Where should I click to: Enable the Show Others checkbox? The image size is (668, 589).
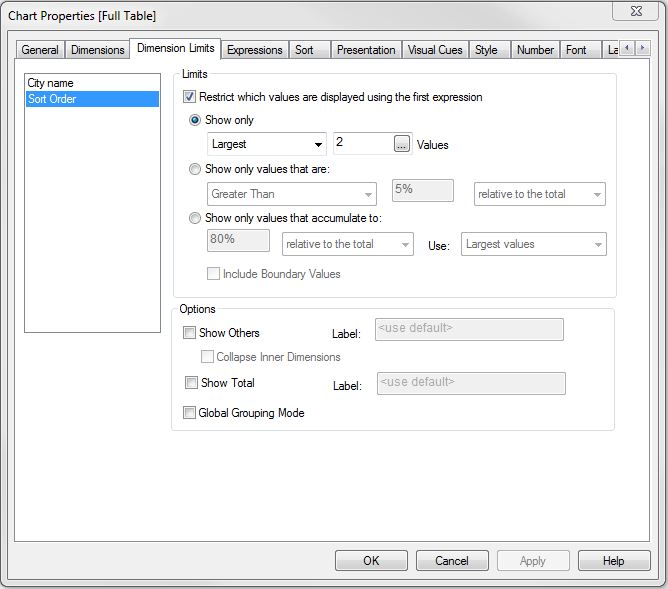click(x=190, y=333)
